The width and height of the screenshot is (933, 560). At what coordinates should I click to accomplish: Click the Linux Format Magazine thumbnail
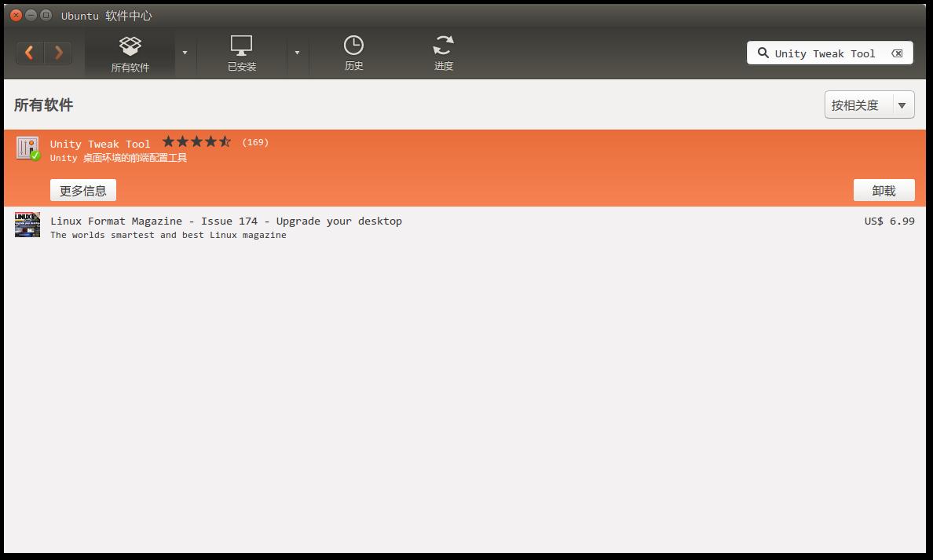click(27, 225)
